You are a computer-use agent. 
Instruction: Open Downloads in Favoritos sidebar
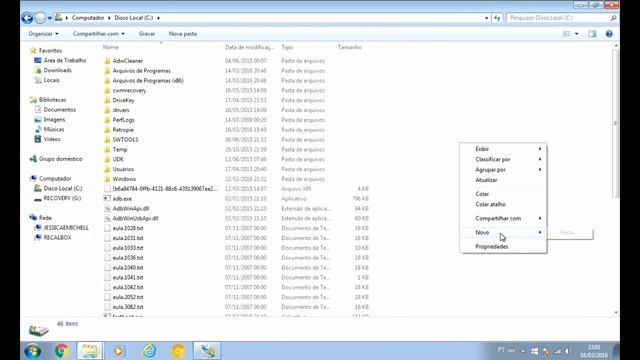[x=58, y=70]
